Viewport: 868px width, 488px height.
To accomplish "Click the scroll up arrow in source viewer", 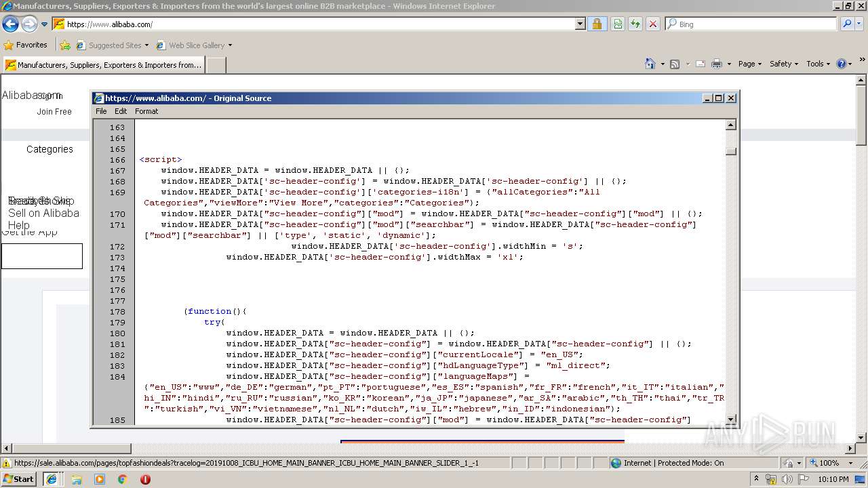I will [x=731, y=125].
